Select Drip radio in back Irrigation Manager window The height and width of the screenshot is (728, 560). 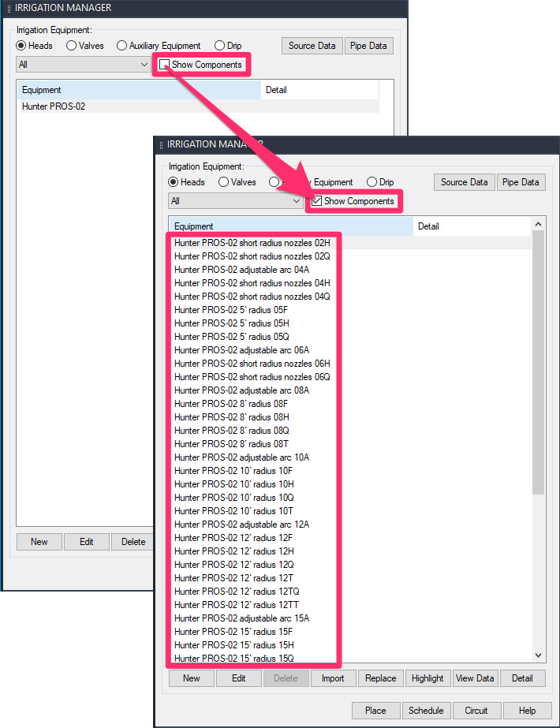[x=219, y=46]
